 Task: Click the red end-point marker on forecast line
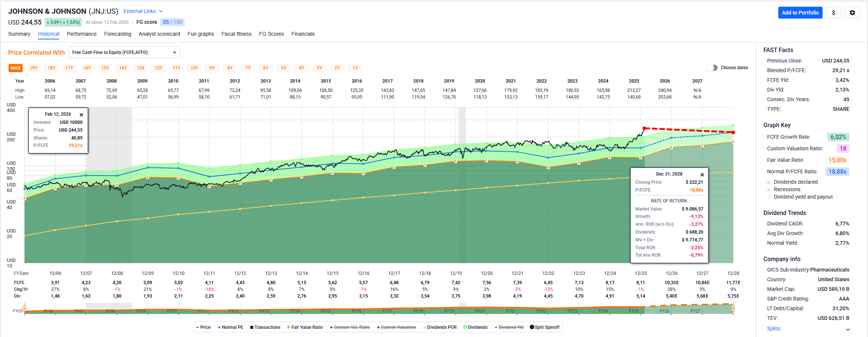733,132
